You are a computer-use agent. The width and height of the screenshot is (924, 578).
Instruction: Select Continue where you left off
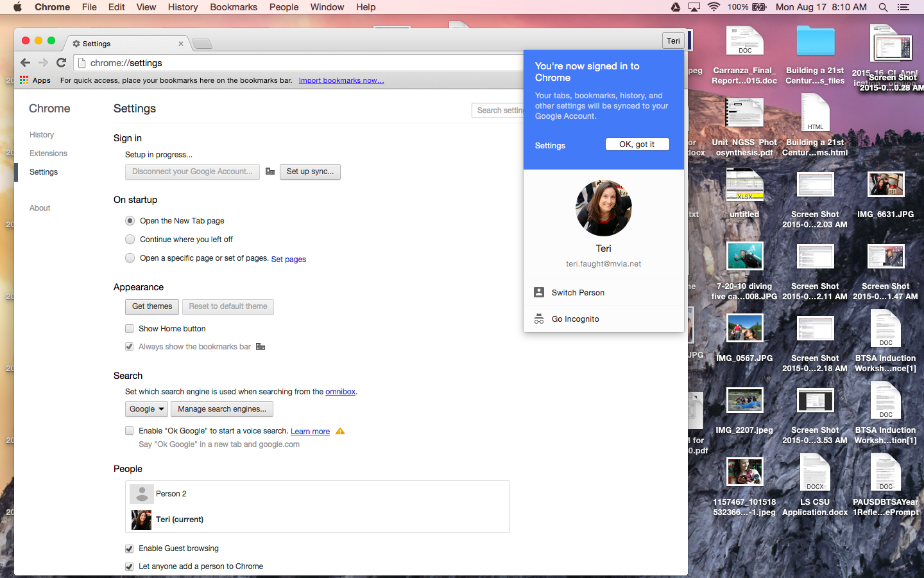tap(130, 240)
